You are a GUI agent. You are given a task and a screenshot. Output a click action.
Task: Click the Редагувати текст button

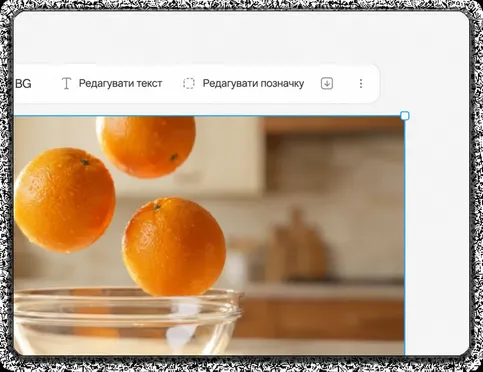(112, 83)
